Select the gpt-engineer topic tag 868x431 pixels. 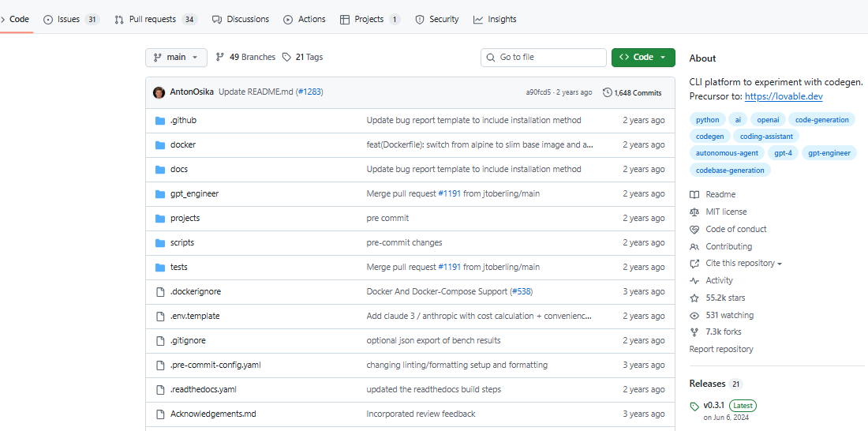tap(829, 153)
